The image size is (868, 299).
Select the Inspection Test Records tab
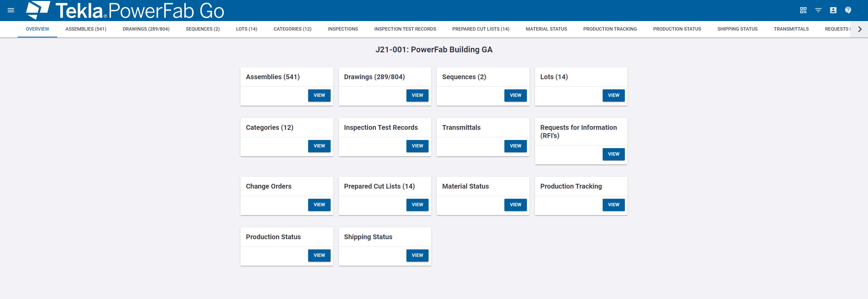pyautogui.click(x=405, y=29)
